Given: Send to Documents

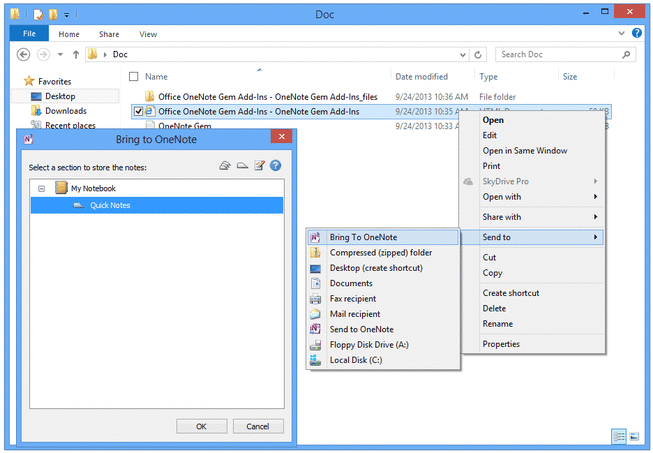Looking at the screenshot, I should coord(383,284).
